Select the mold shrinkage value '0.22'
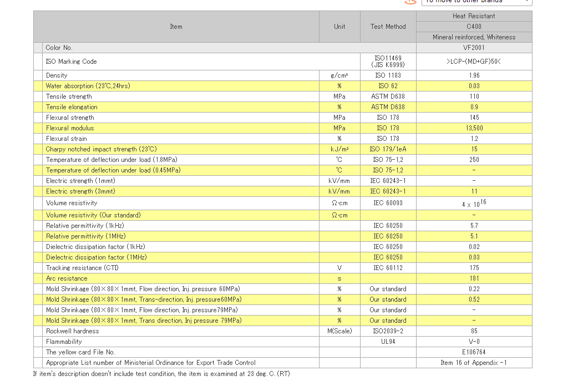Image resolution: width=588 pixels, height=391 pixels. pyautogui.click(x=474, y=288)
